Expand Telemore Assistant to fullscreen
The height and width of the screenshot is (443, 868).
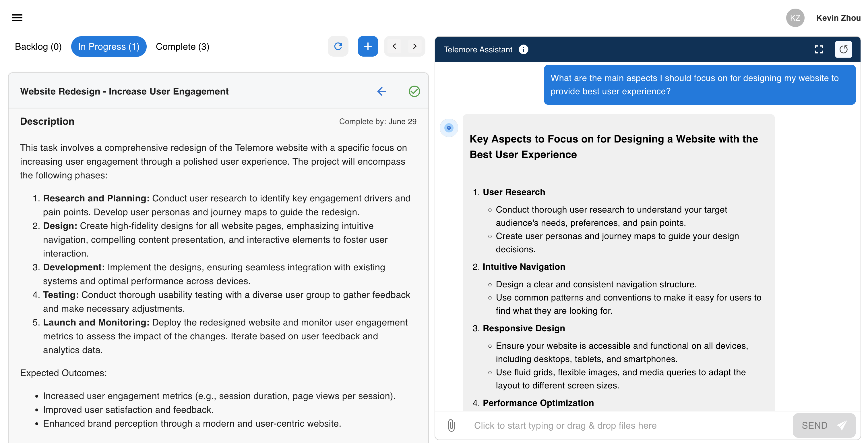point(820,49)
